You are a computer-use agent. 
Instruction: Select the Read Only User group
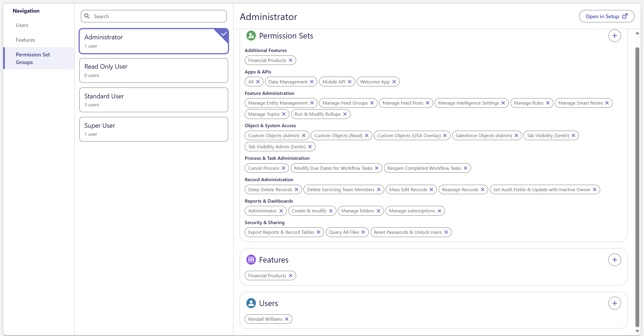(154, 70)
